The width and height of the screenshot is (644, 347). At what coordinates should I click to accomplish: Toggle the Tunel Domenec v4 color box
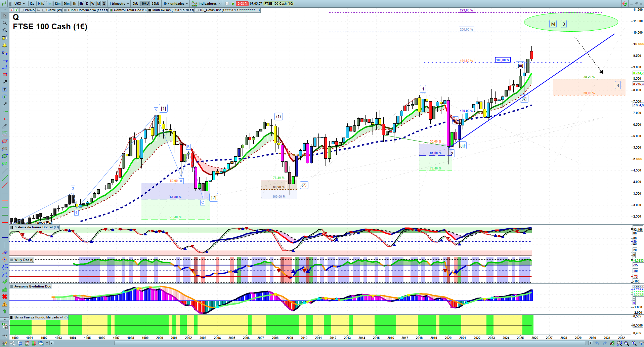click(x=65, y=10)
